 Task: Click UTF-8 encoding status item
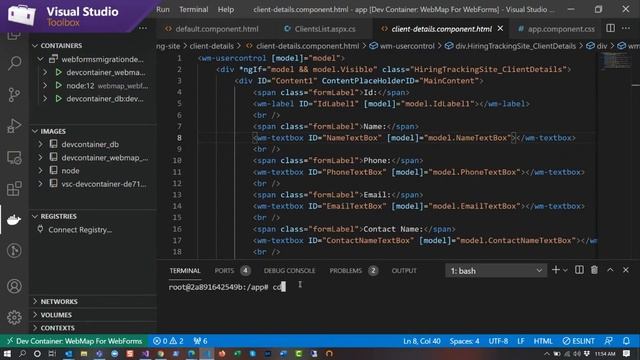pyautogui.click(x=498, y=341)
